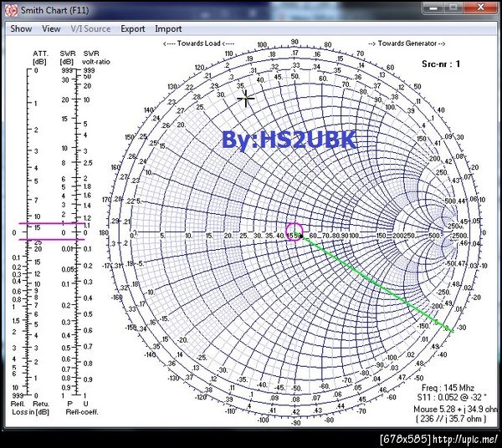Open the V/I Source menu
Image resolution: width=502 pixels, height=448 pixels.
click(90, 28)
